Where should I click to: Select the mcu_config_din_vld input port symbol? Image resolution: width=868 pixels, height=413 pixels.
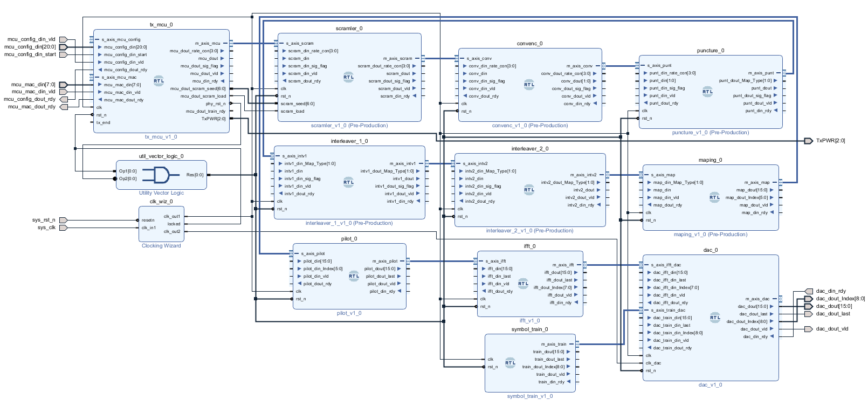(63, 39)
